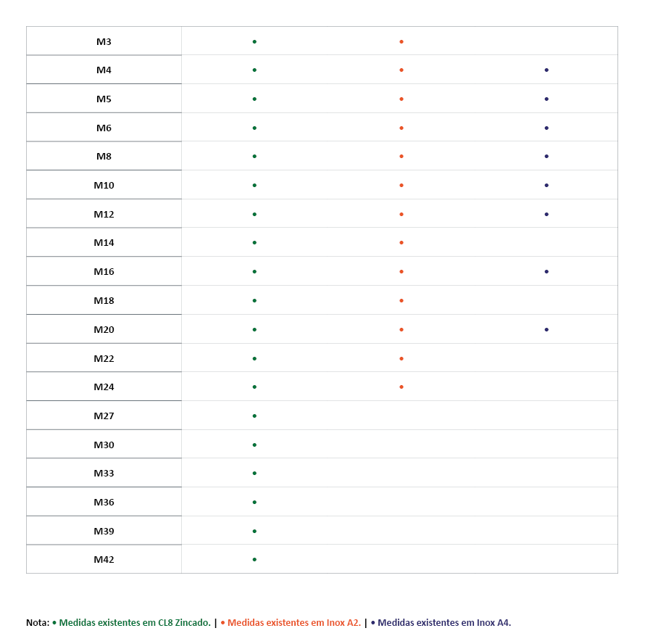
Task: Select the M30 row label
Action: (104, 445)
